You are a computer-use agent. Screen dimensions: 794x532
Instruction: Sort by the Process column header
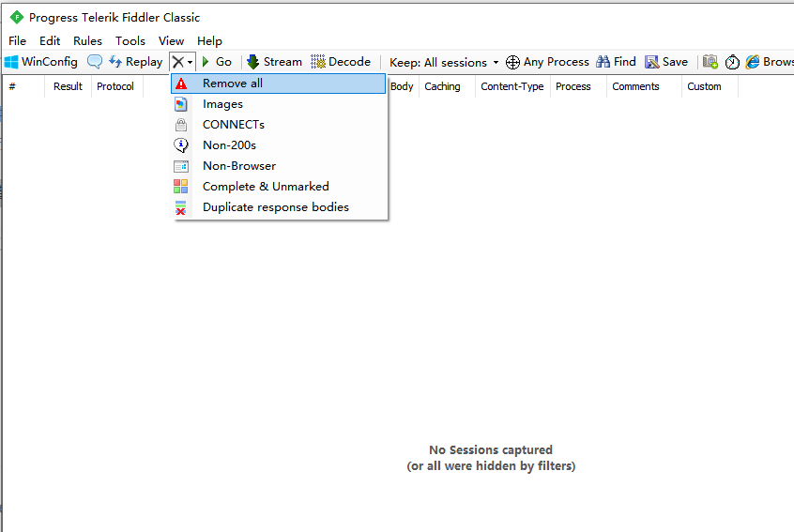point(578,86)
